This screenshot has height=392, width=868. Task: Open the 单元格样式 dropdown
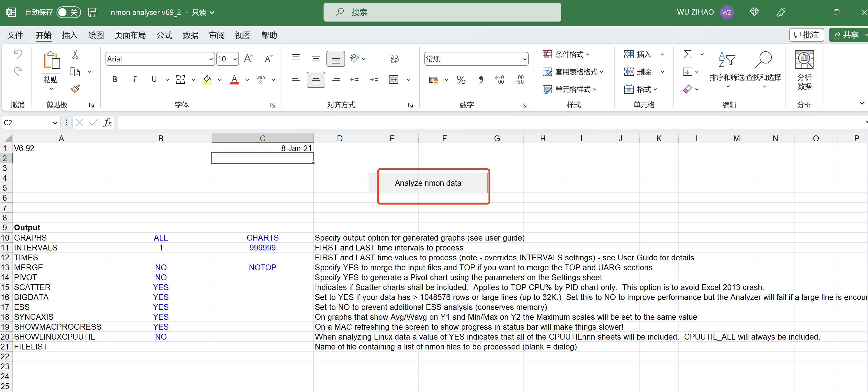(x=570, y=89)
